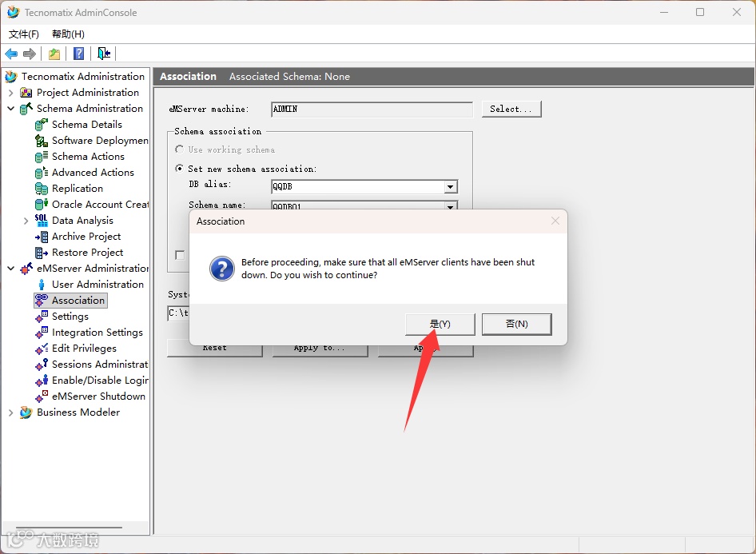Click the Software Deployment icon
This screenshot has height=554, width=756.
click(42, 141)
